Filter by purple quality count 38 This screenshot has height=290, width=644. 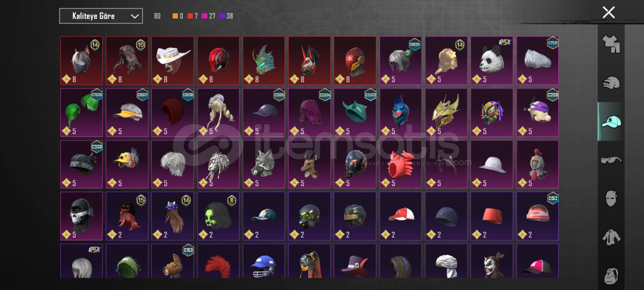point(226,16)
